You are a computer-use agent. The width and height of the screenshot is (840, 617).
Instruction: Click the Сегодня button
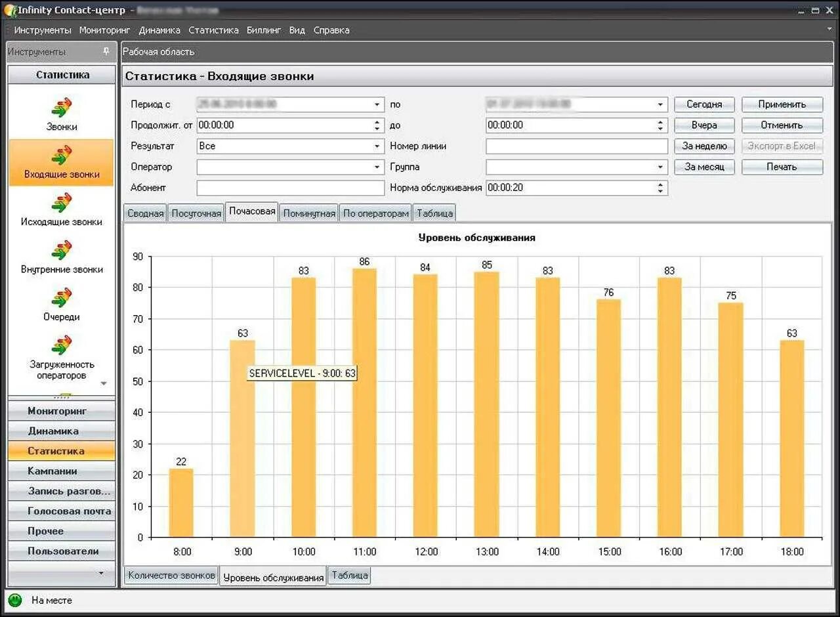[704, 104]
